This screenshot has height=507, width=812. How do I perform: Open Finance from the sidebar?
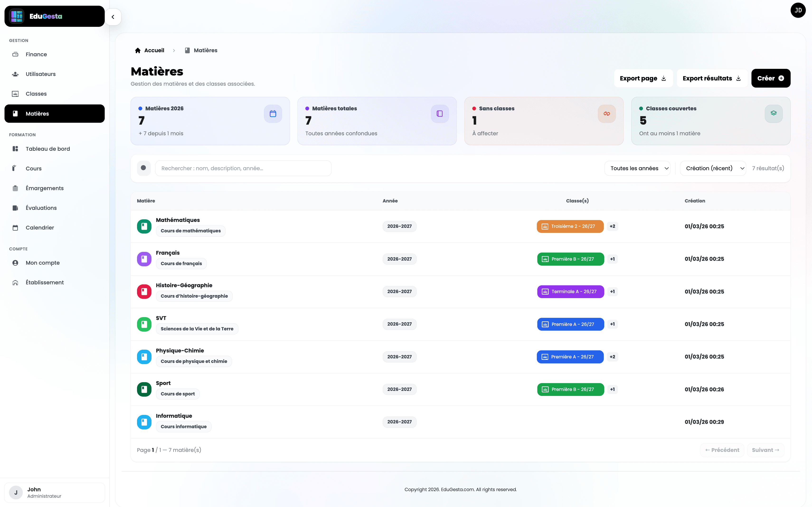click(36, 54)
